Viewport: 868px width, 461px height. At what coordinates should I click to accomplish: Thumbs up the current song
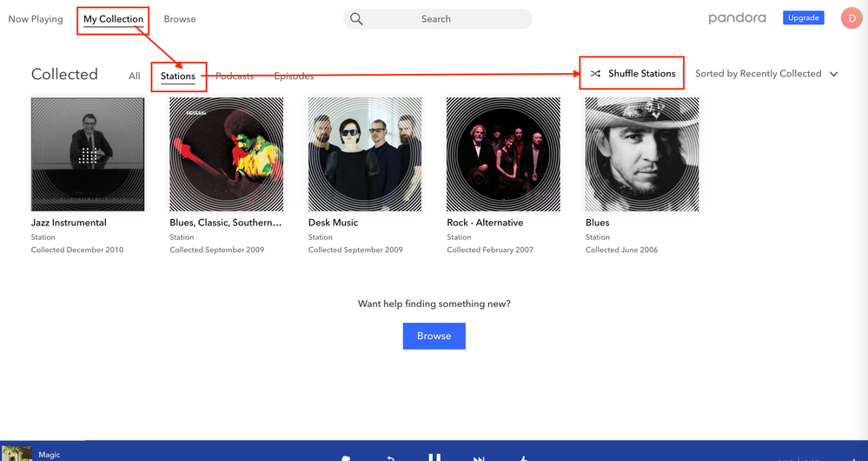(x=523, y=458)
